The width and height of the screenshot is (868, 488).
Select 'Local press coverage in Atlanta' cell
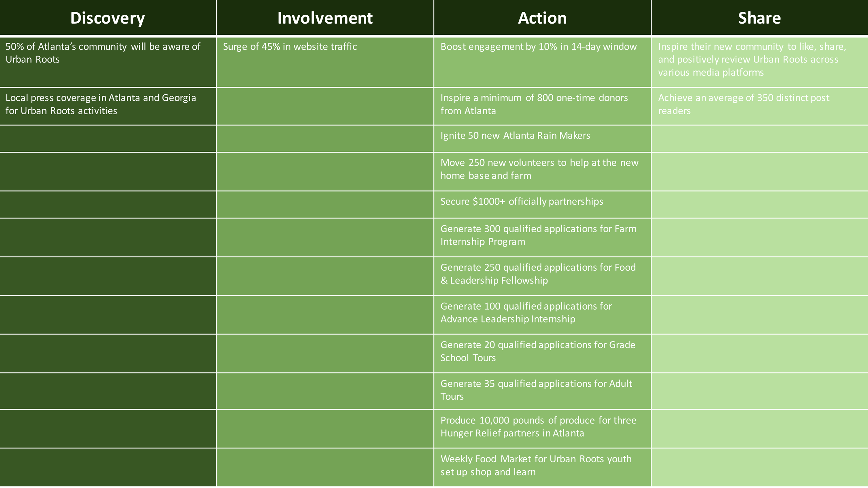pyautogui.click(x=108, y=106)
